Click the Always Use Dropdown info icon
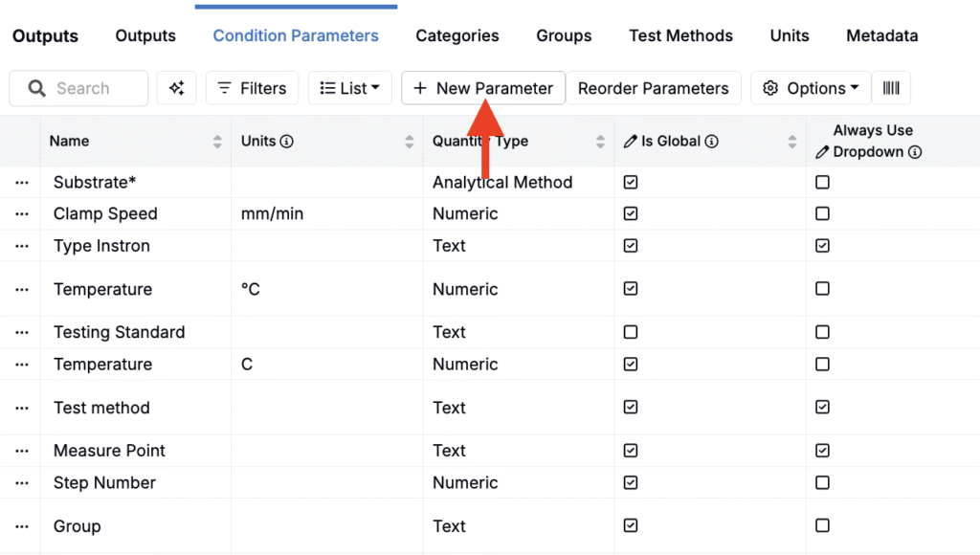 click(914, 152)
